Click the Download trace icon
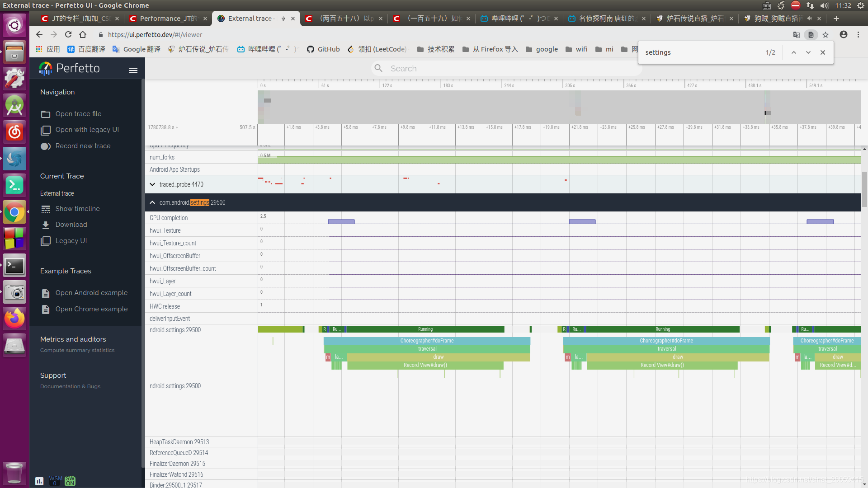 (46, 225)
